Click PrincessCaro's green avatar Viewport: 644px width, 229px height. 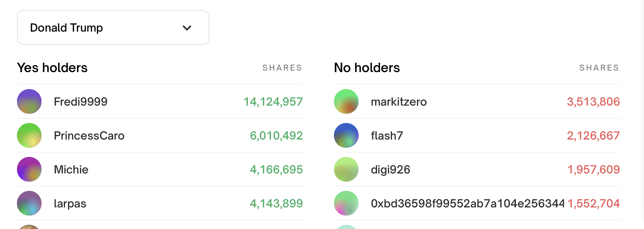[x=29, y=135]
